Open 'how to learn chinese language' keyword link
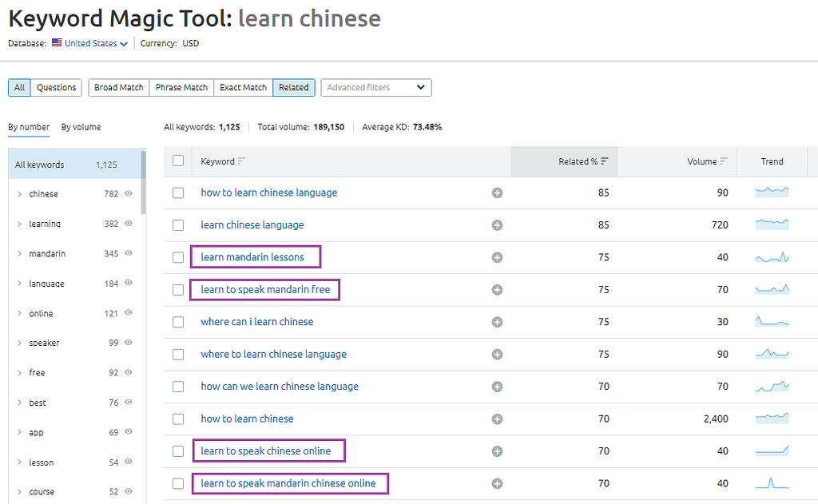 (269, 192)
